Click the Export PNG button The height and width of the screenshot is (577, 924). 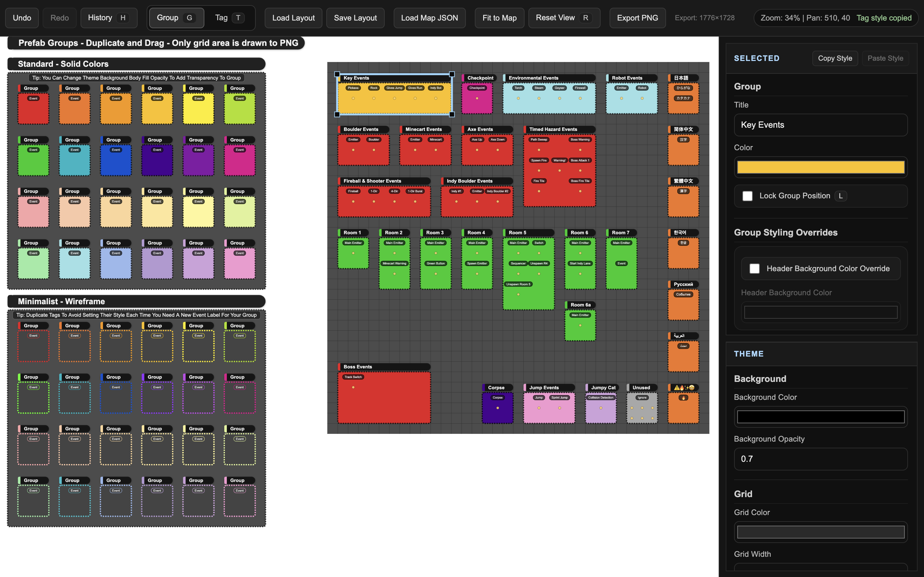(x=637, y=18)
